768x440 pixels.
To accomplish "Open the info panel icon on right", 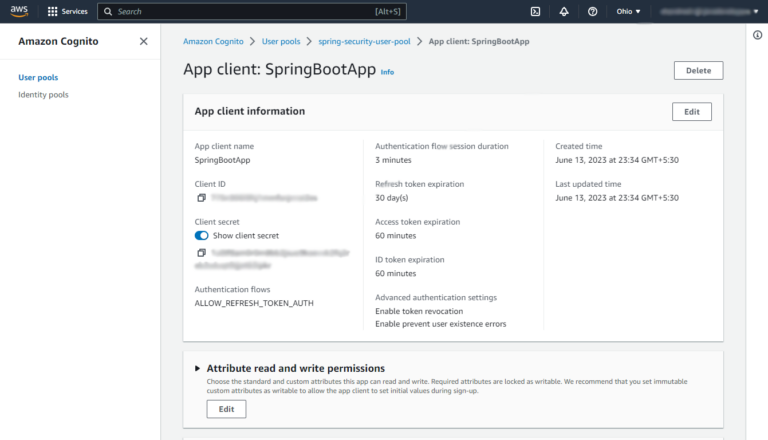I will [x=756, y=35].
